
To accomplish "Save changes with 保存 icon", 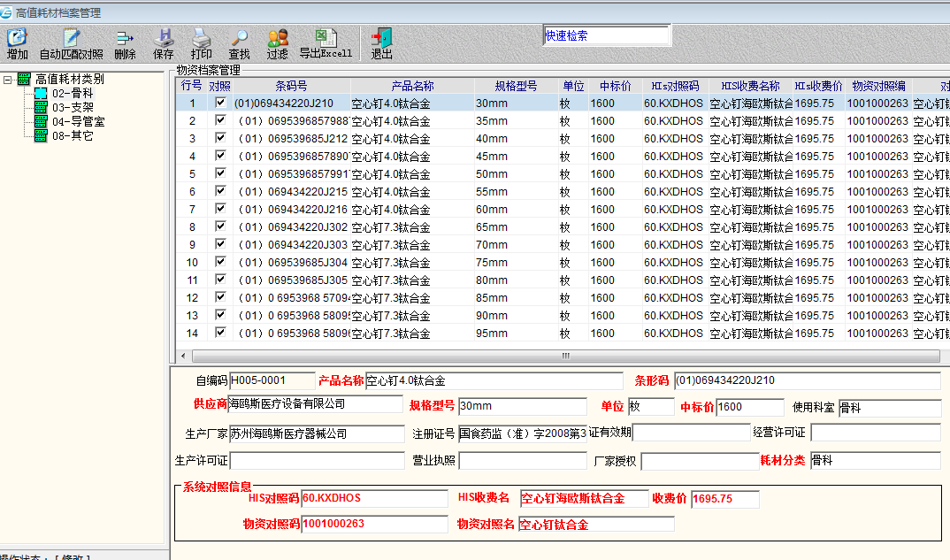I will pos(163,43).
